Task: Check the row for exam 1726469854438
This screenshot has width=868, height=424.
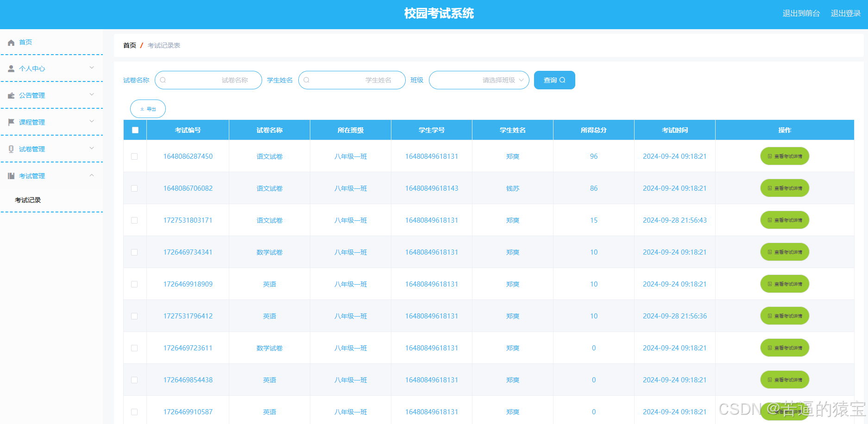Action: (134, 380)
